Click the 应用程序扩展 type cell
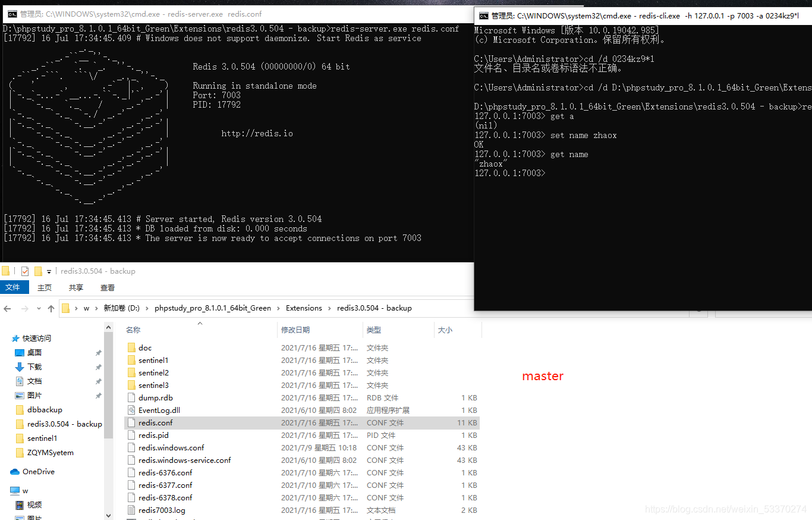The image size is (812, 520). point(388,410)
